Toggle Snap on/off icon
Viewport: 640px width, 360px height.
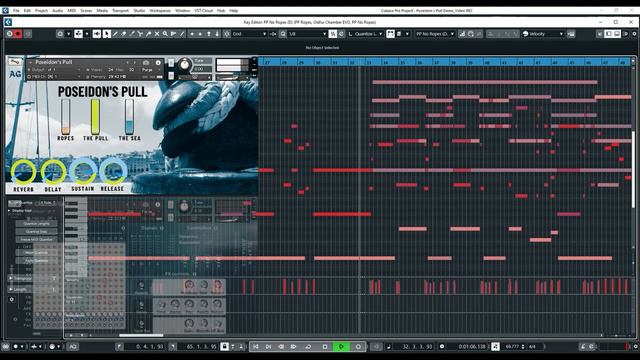pos(227,34)
